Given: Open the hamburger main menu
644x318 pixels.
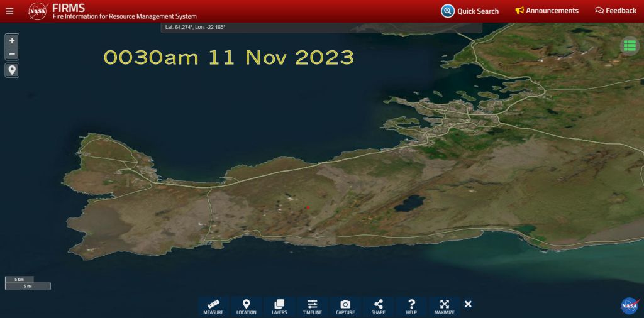Looking at the screenshot, I should coord(9,11).
